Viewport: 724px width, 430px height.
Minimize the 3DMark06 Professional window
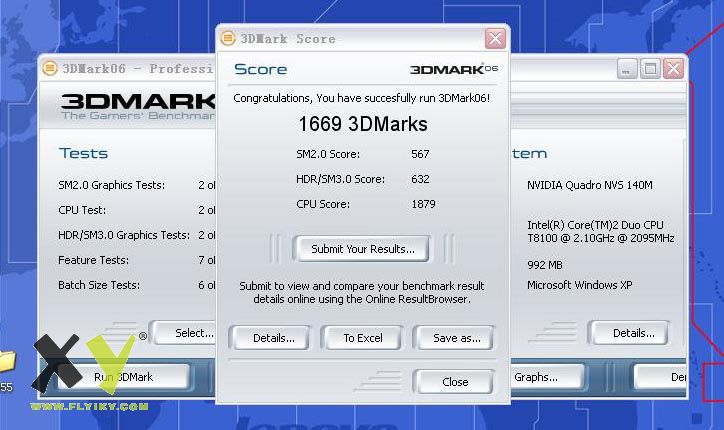[x=627, y=69]
